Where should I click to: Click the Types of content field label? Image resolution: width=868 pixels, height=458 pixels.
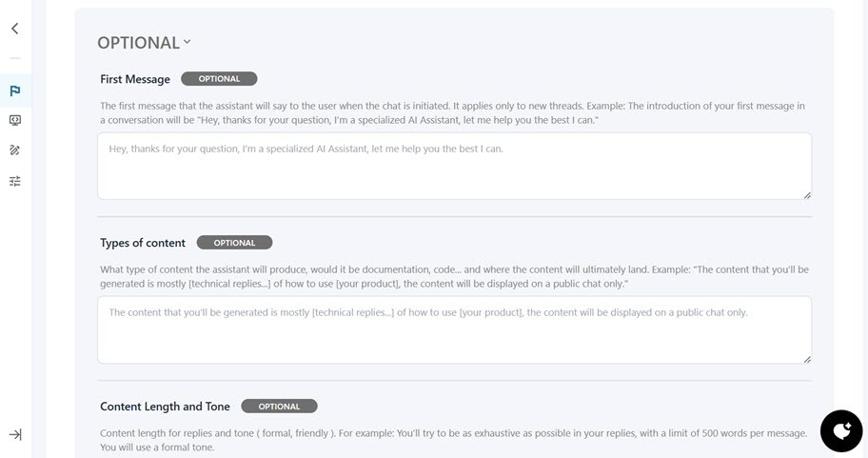click(x=143, y=243)
